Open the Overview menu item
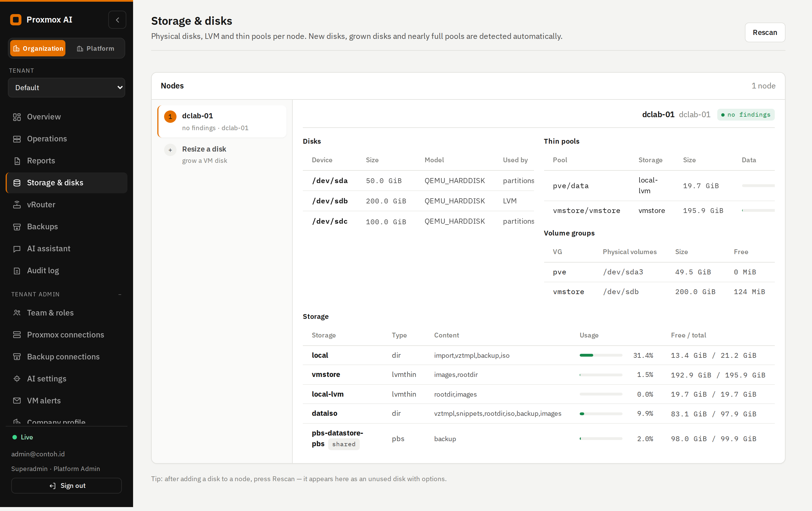Viewport: 812px width, 511px height. [67, 117]
